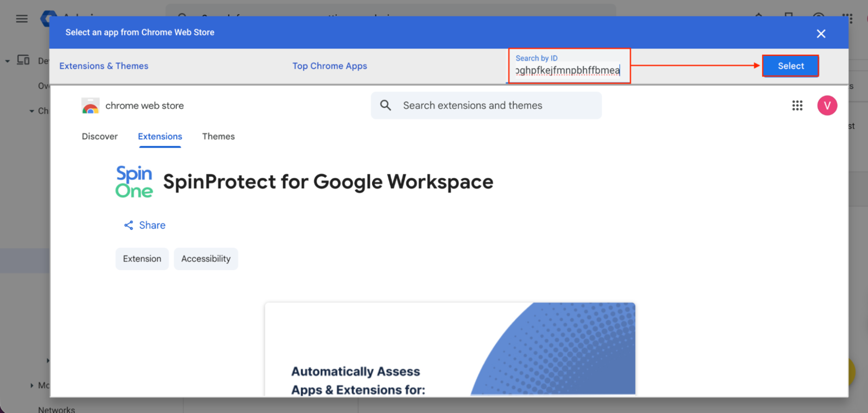
Task: Open the hamburger menu in Admin console
Action: 22,19
